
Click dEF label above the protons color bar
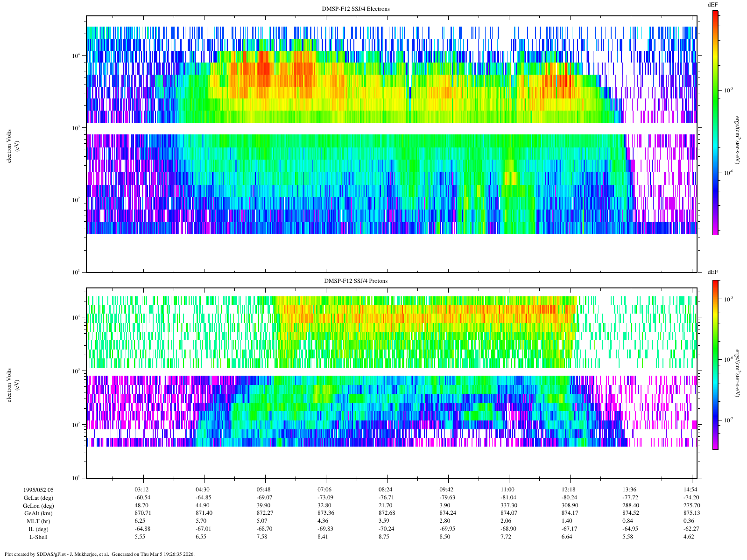pyautogui.click(x=712, y=272)
